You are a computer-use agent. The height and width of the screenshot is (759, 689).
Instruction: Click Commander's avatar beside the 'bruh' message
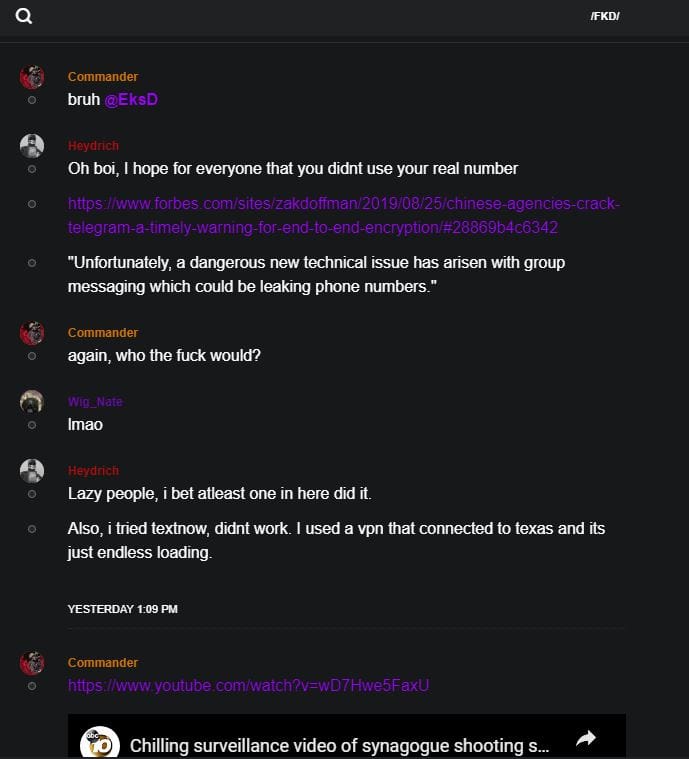tap(32, 77)
